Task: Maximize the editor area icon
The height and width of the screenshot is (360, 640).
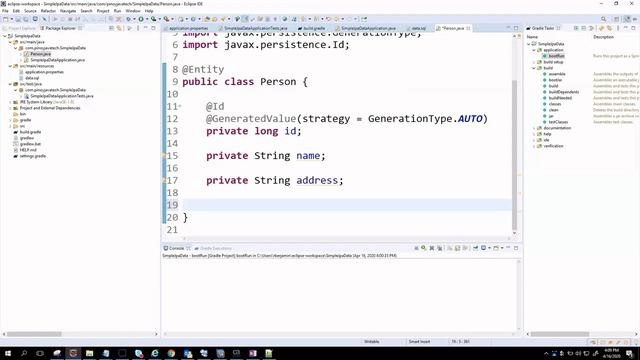Action: pyautogui.click(x=516, y=28)
